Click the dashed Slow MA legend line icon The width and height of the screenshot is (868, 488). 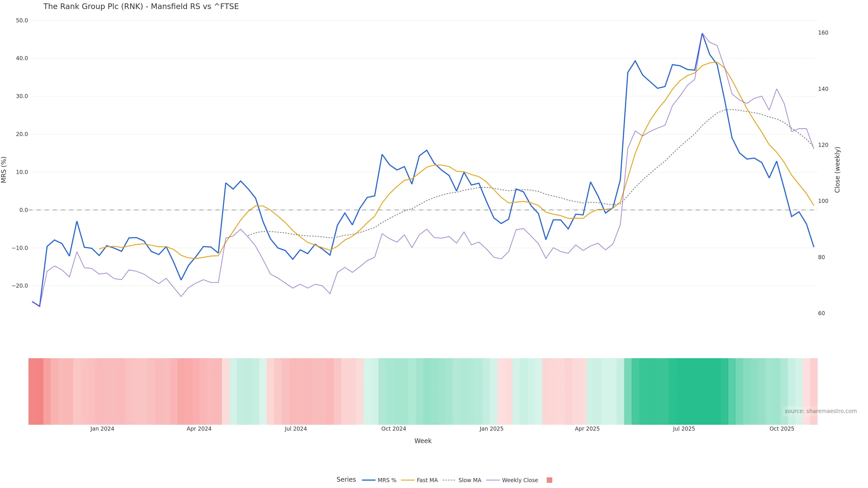coord(449,480)
